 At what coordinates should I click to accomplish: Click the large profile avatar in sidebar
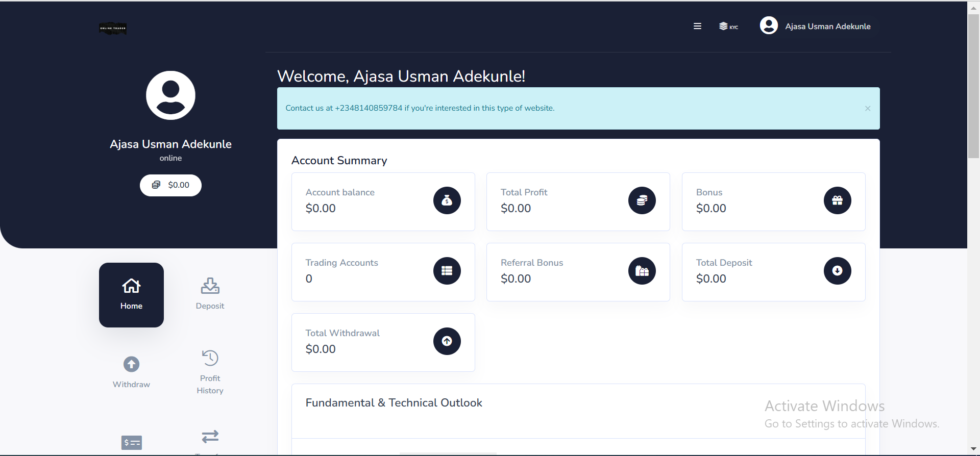click(170, 95)
